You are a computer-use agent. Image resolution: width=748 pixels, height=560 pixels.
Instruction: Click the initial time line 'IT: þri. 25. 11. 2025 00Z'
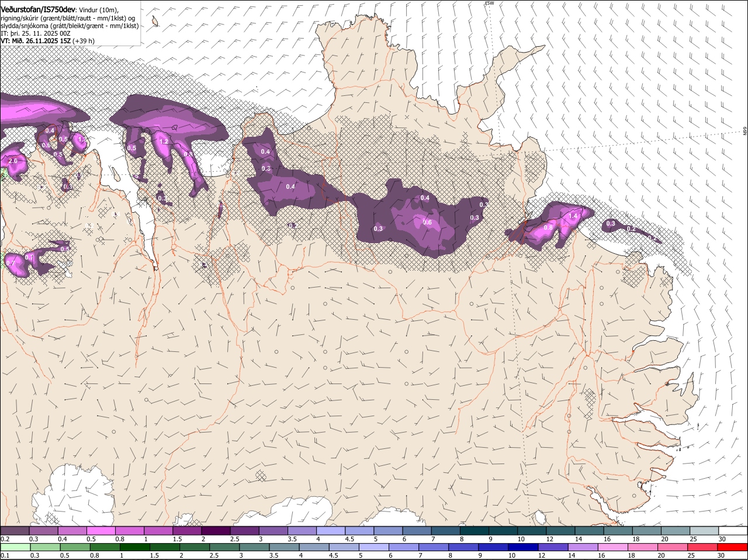36,33
